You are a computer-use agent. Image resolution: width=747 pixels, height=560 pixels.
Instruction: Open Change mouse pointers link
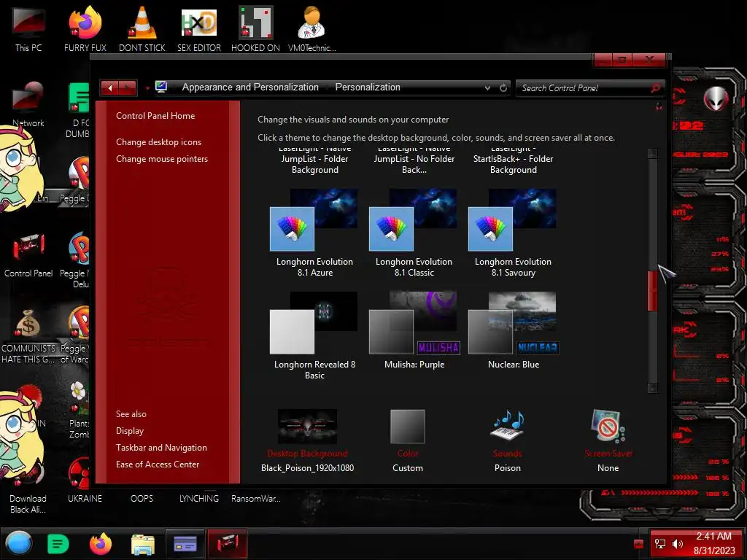[x=162, y=158]
